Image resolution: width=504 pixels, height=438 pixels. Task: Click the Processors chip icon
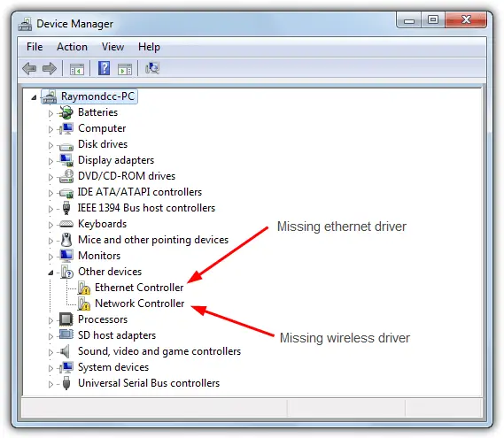click(x=66, y=319)
